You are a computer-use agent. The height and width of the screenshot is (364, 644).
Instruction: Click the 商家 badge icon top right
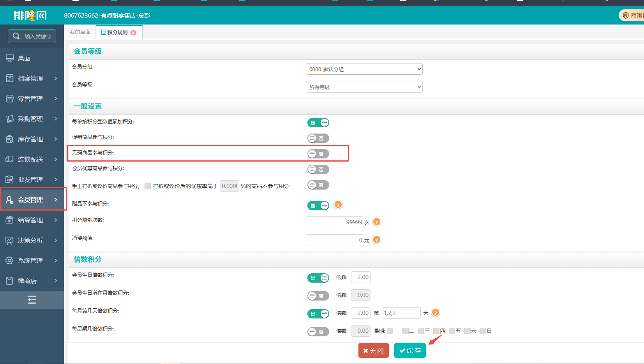point(626,15)
